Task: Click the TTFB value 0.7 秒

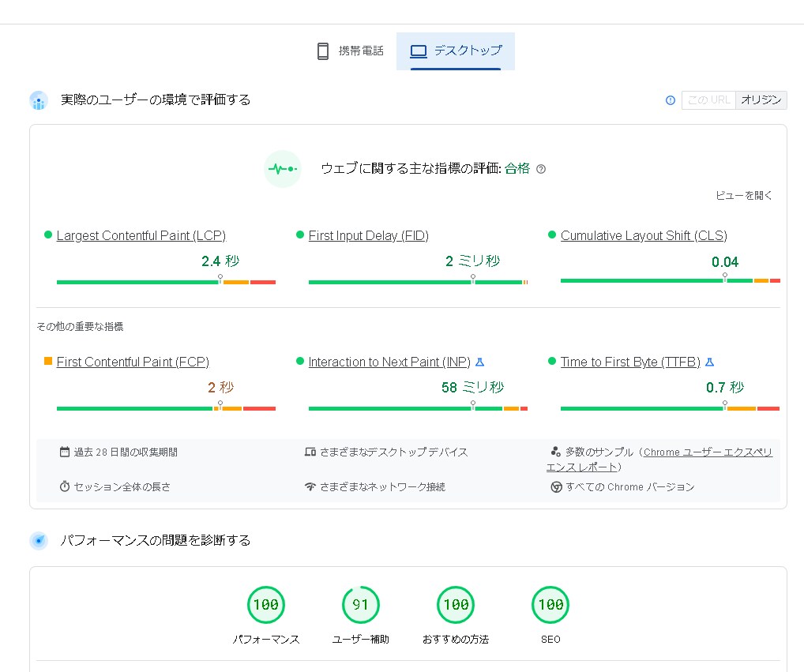Action: pos(725,388)
